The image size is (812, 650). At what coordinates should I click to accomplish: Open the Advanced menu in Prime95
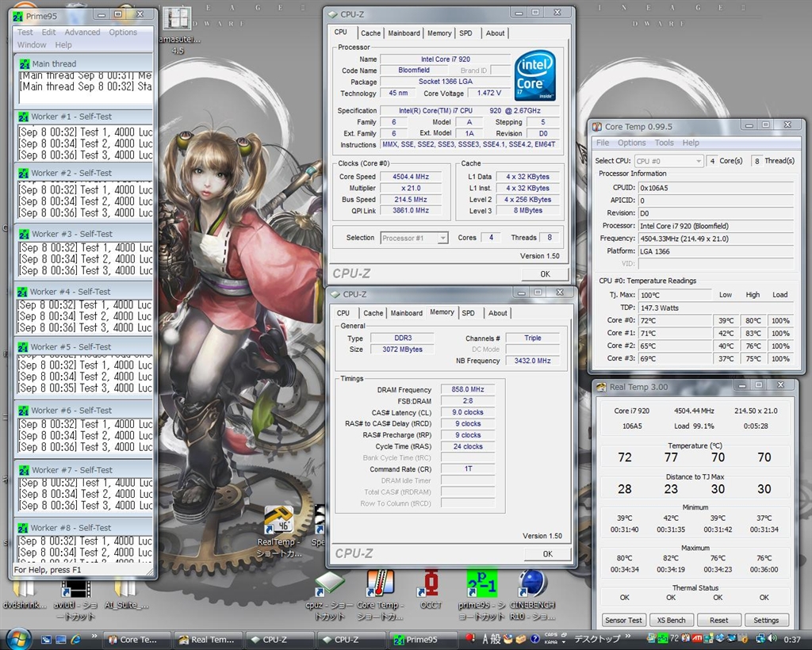82,32
